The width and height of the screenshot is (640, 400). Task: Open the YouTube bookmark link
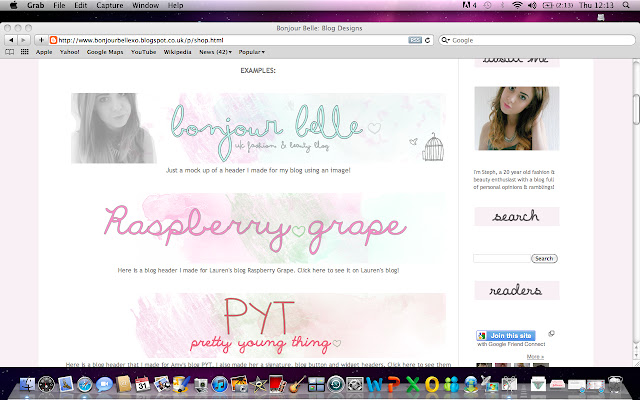coord(143,52)
